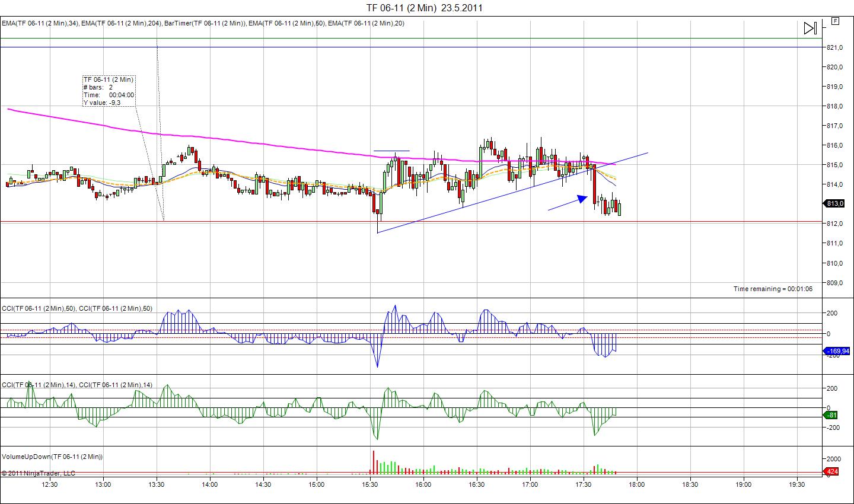Image resolution: width=854 pixels, height=504 pixels.
Task: Click the 17:30 time axis label
Action: pyautogui.click(x=584, y=484)
